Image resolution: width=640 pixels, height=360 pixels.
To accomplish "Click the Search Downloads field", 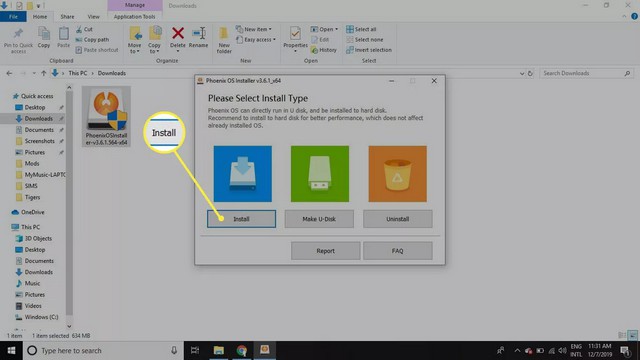I will pyautogui.click(x=586, y=73).
